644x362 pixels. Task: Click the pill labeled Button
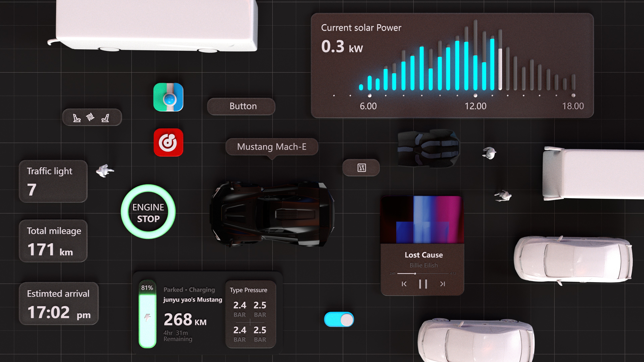tap(241, 106)
